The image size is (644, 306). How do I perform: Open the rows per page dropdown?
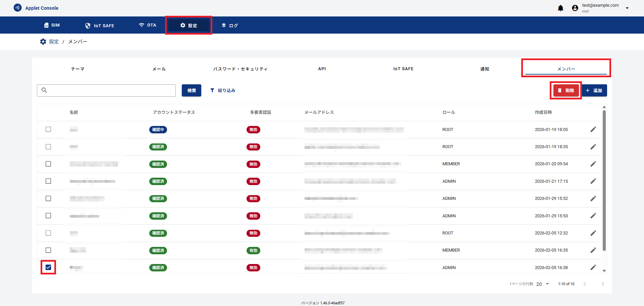[x=542, y=284]
